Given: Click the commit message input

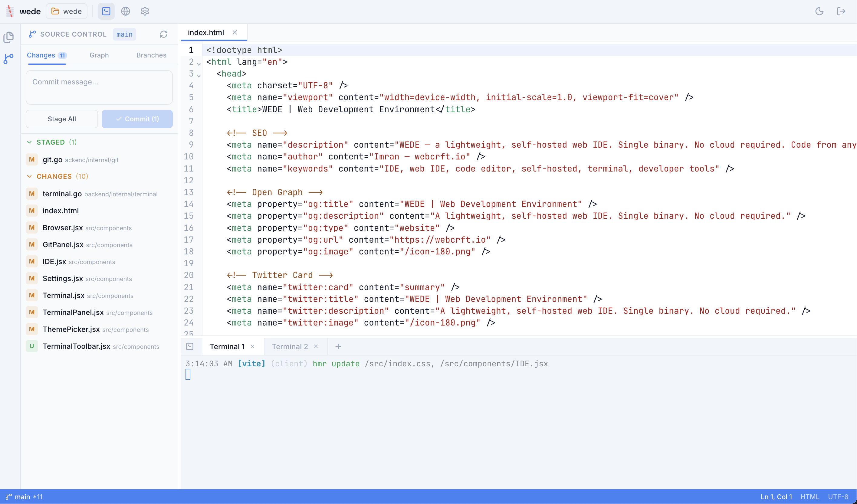Looking at the screenshot, I should point(99,87).
